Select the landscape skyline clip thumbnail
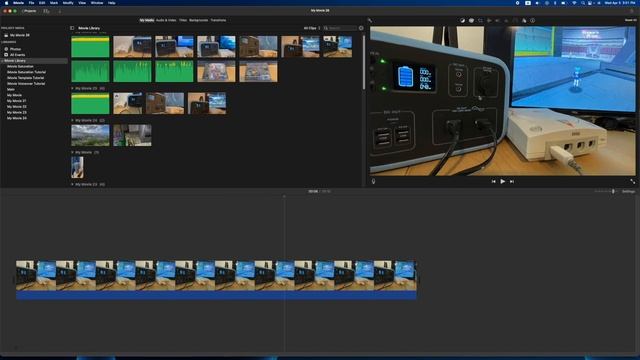 click(90, 136)
